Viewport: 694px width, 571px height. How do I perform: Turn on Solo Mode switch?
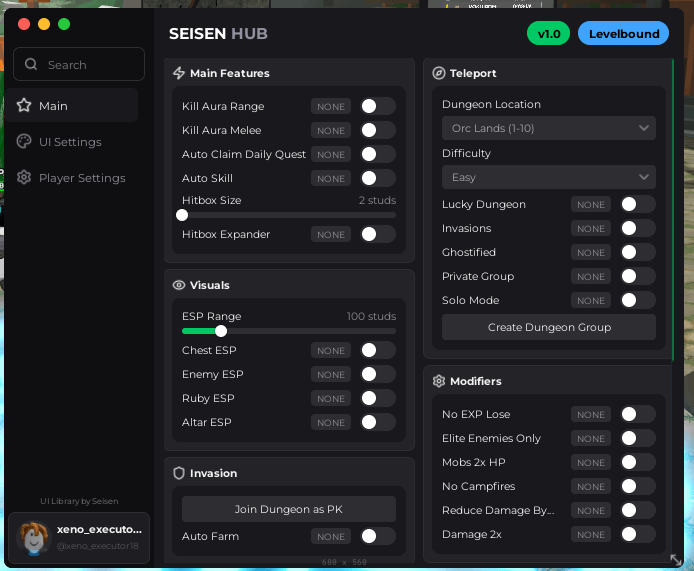tap(638, 300)
